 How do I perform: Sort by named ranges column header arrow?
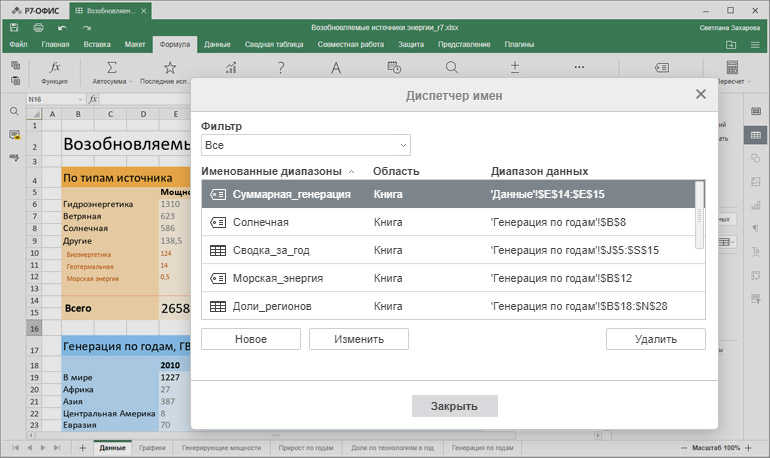352,172
